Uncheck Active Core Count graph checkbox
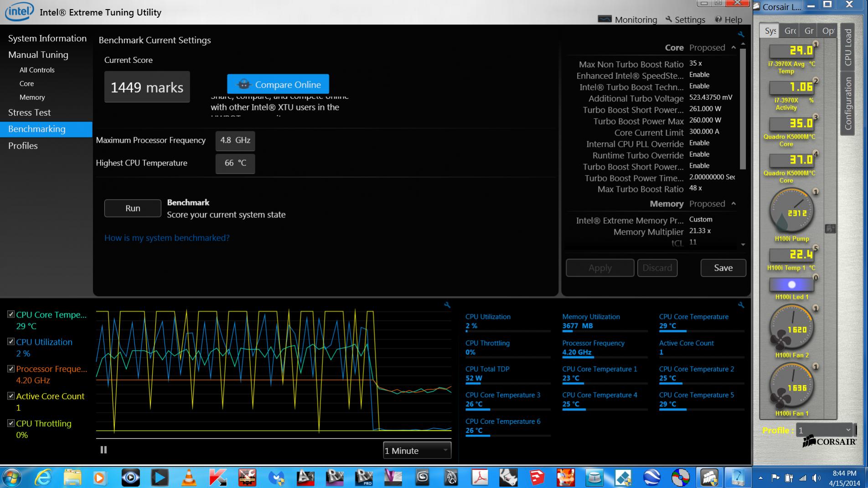The image size is (868, 488). pos(11,396)
